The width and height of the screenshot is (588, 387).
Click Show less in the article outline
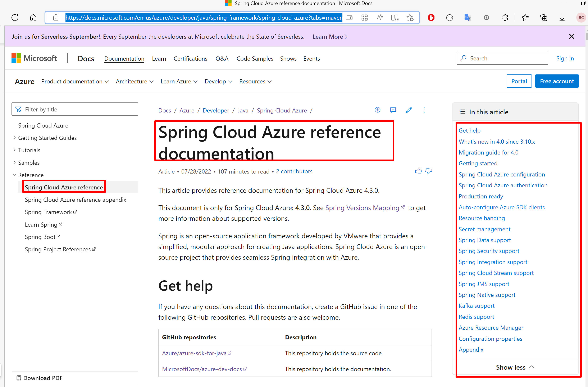pos(515,367)
